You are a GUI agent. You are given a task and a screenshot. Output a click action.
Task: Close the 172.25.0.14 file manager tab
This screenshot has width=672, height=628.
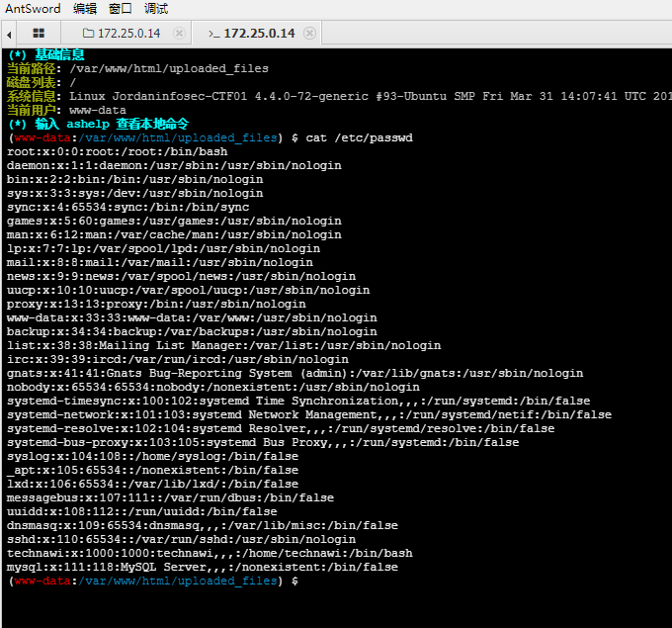tap(179, 33)
